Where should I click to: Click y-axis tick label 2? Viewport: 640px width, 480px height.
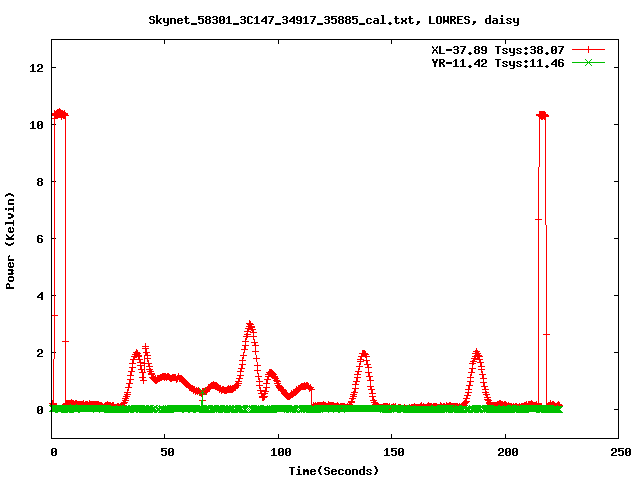[40, 353]
